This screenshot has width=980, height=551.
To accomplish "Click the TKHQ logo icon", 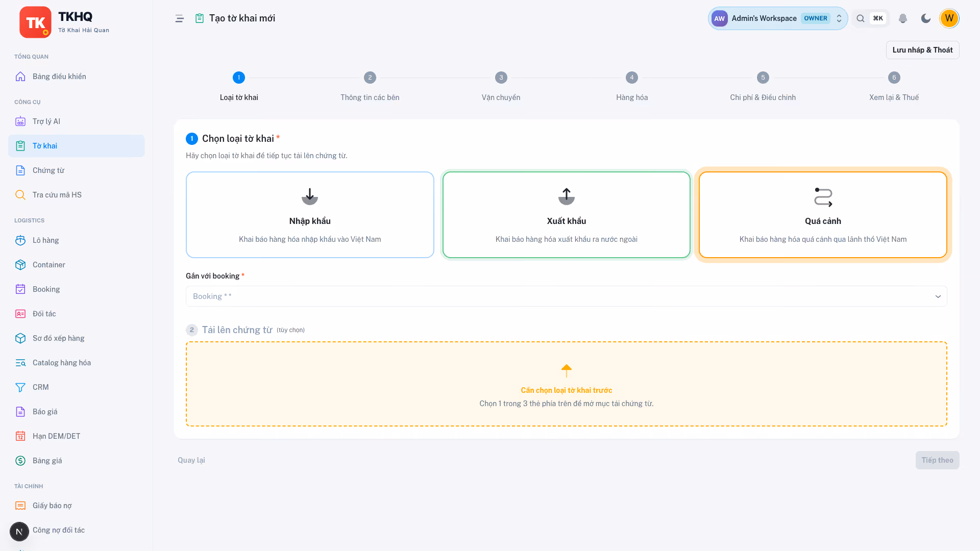I will click(x=35, y=22).
